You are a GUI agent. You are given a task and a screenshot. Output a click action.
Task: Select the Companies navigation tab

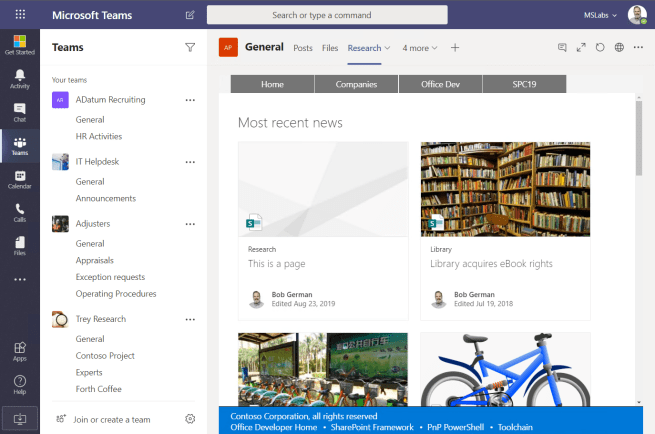(356, 84)
